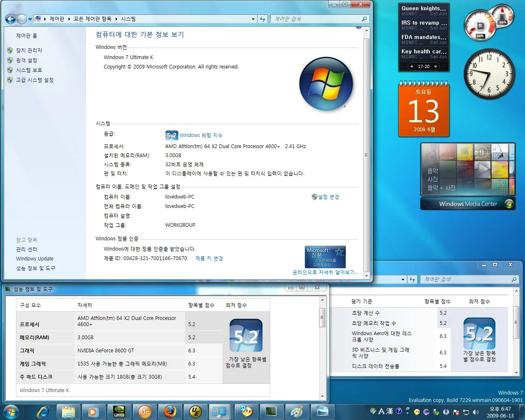This screenshot has height=420, width=525.
Task: Open the performance monitor taskbar icon
Action: (x=272, y=412)
